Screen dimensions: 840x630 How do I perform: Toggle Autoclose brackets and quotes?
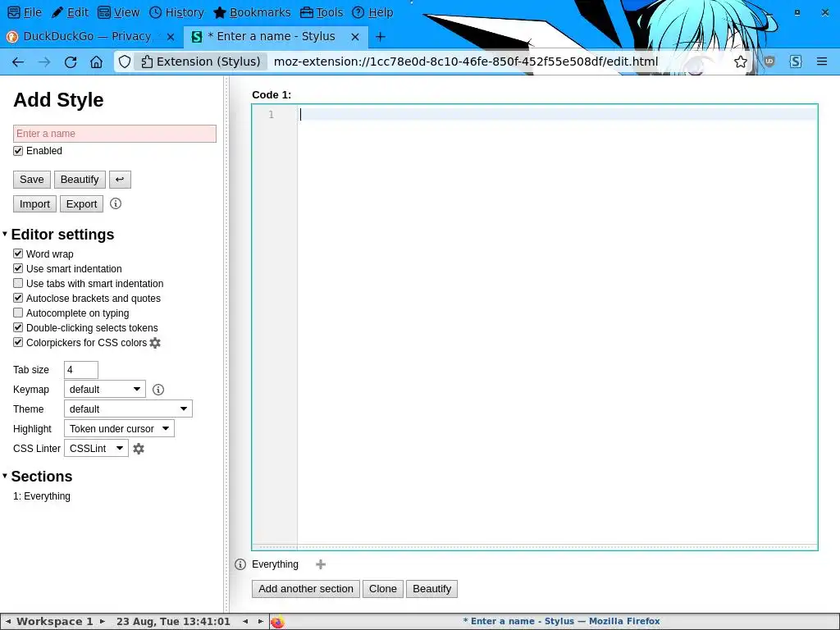(18, 298)
